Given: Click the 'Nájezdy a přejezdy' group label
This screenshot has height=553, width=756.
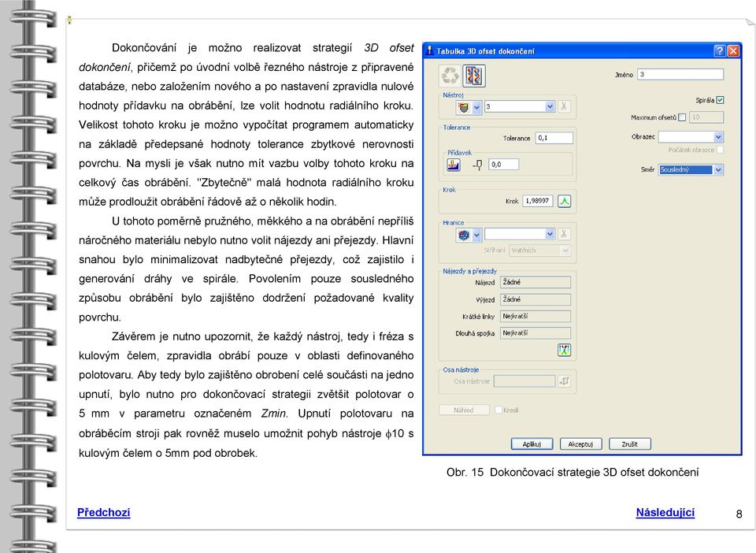Looking at the screenshot, I should click(469, 272).
